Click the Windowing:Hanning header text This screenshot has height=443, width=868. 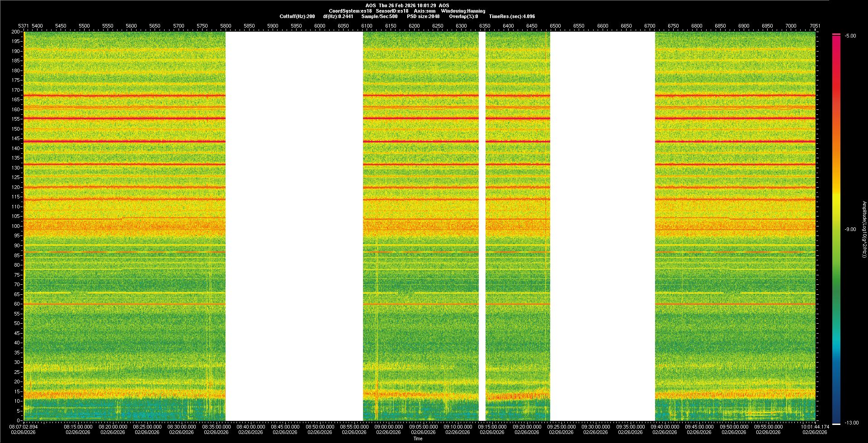click(x=463, y=11)
